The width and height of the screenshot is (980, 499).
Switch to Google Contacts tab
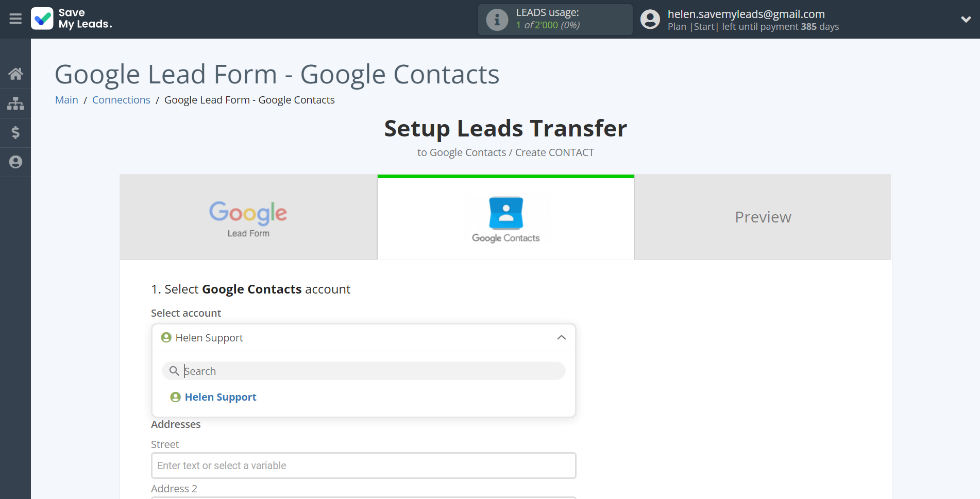505,218
